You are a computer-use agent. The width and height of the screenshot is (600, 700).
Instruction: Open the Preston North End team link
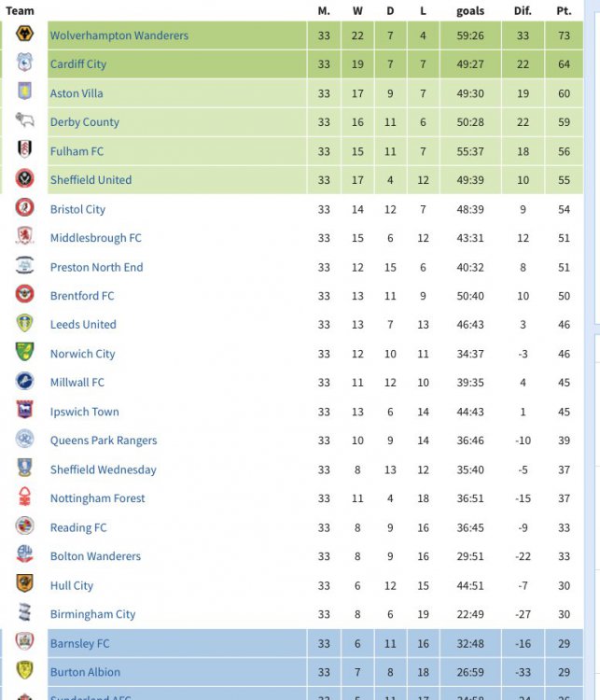[x=97, y=267]
